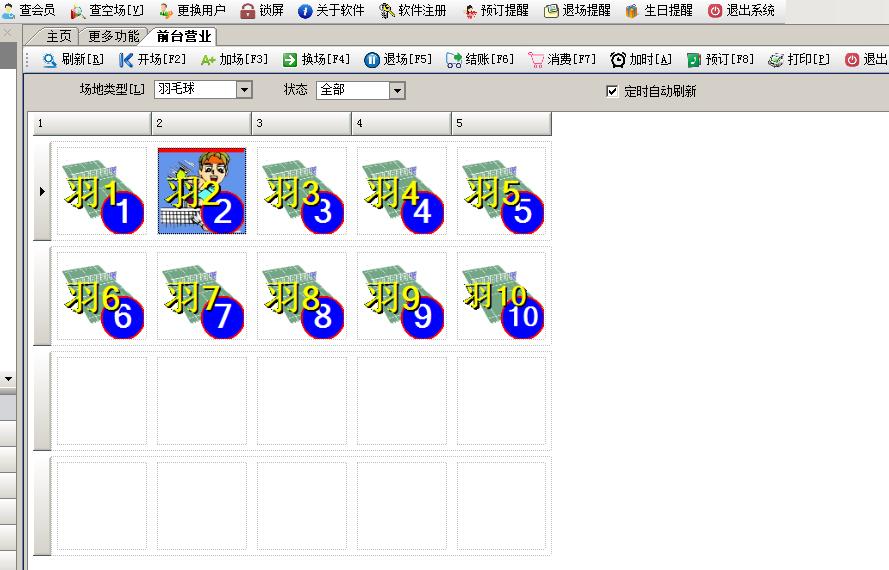889x570 pixels.
Task: Click 预订[F8] reservation
Action: (x=720, y=60)
